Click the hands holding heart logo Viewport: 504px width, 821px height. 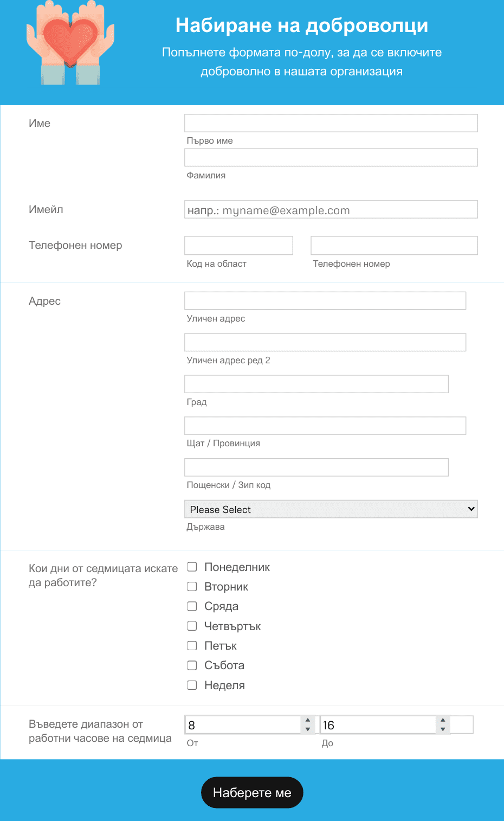click(70, 43)
